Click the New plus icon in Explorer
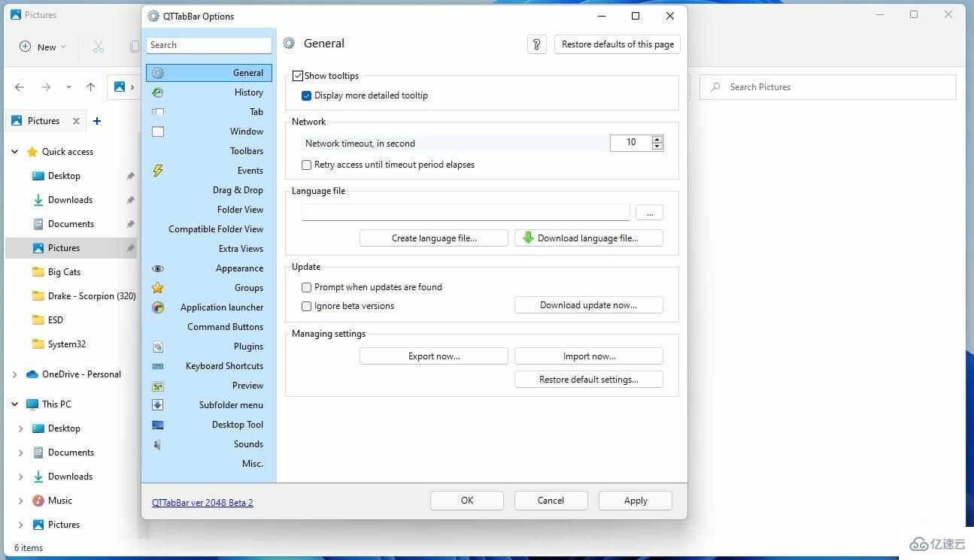The width and height of the screenshot is (974, 560). click(25, 47)
